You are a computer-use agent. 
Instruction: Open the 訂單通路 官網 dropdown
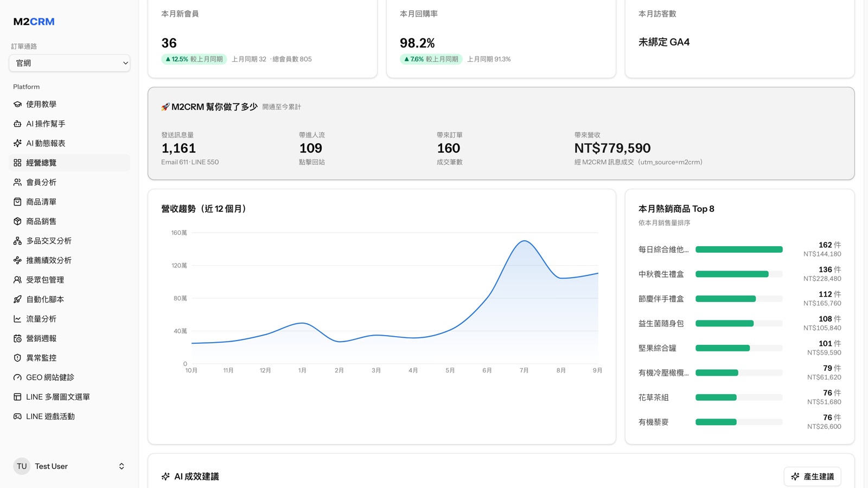point(69,63)
